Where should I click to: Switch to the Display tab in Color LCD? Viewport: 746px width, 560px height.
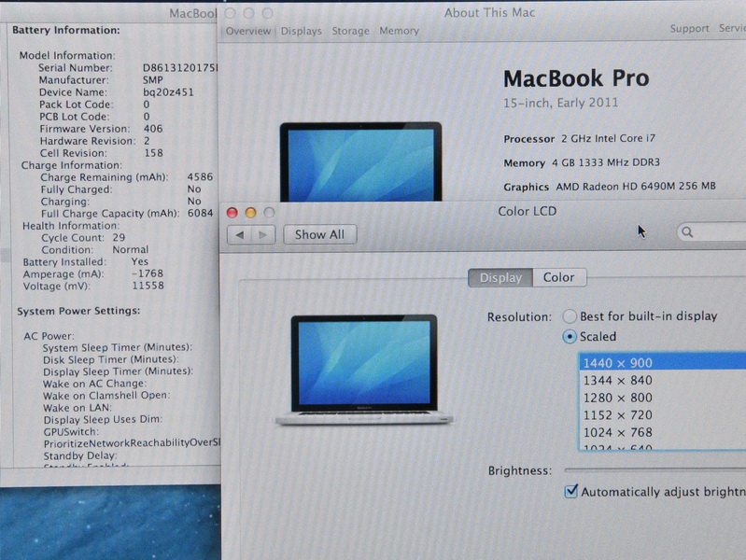coord(500,277)
